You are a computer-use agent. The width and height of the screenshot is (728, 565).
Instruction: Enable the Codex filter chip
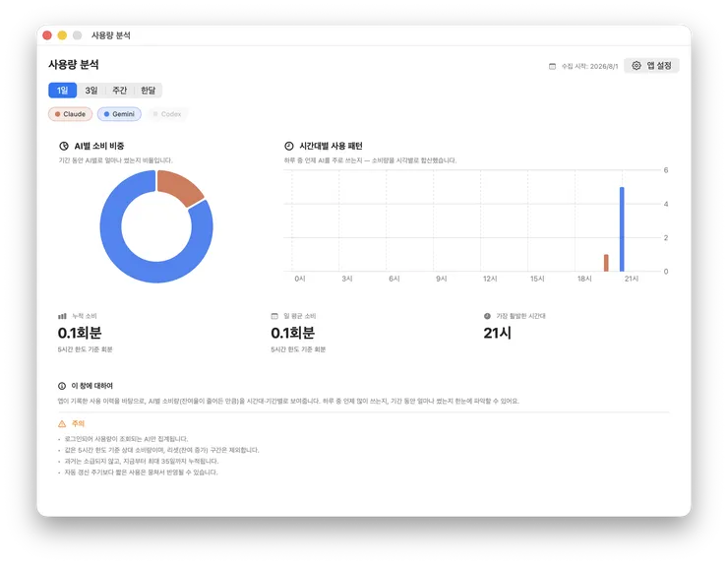tap(167, 114)
